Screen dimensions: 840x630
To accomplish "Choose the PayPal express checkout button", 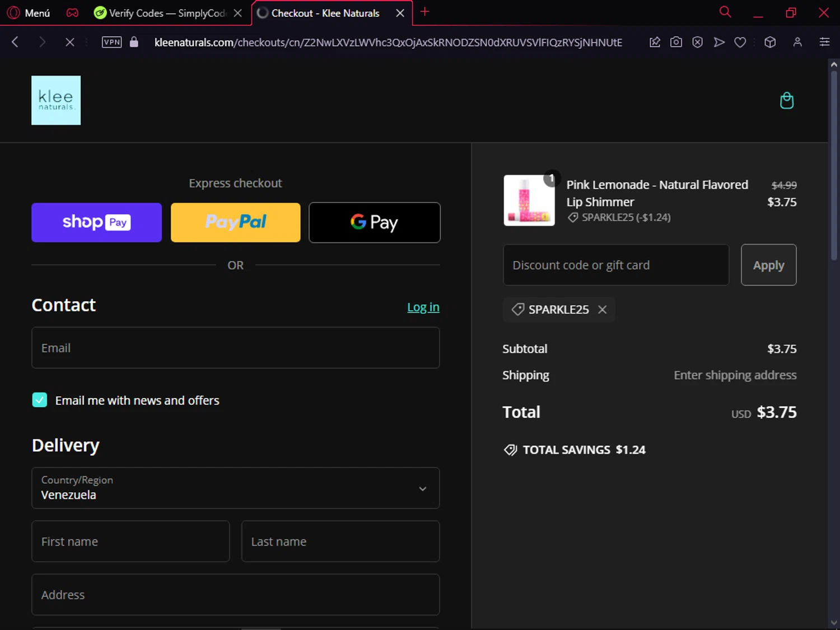I will click(235, 222).
